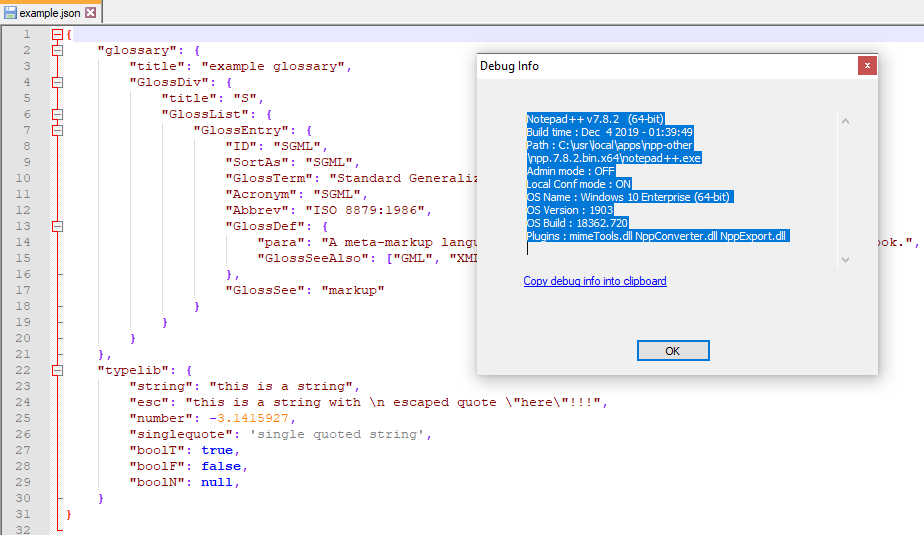Image resolution: width=924 pixels, height=535 pixels.
Task: Click the Debug Info title bar text
Action: [x=509, y=66]
